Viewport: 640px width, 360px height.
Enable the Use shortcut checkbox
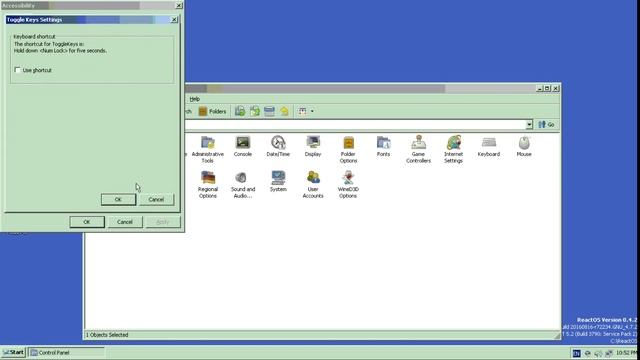click(18, 70)
